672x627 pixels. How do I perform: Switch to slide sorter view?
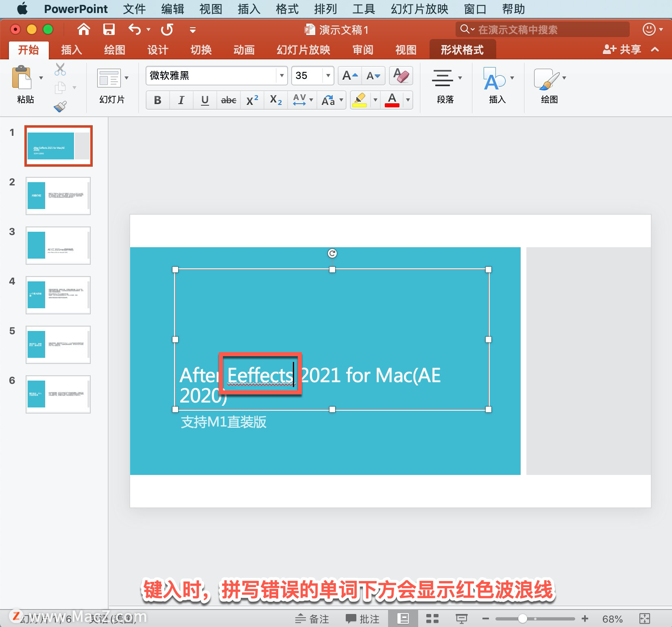pos(432,619)
